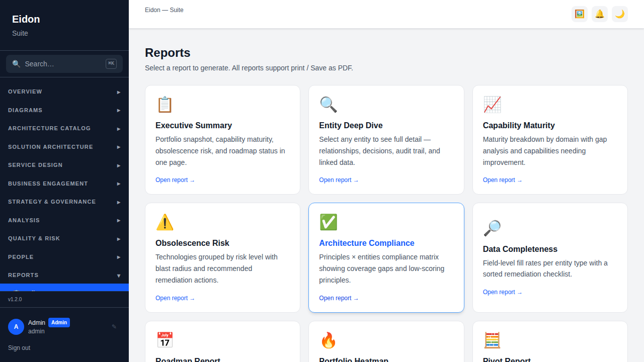The image size is (644, 362).
Task: Click the Admin role badge
Action: (59, 323)
